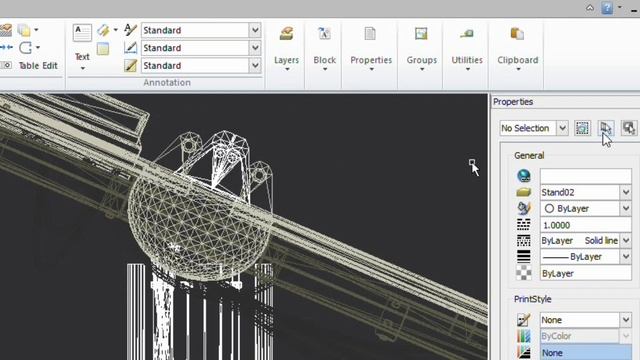This screenshot has height=360, width=640.
Task: Open the Properties ribbon panel button
Action: [x=371, y=49]
